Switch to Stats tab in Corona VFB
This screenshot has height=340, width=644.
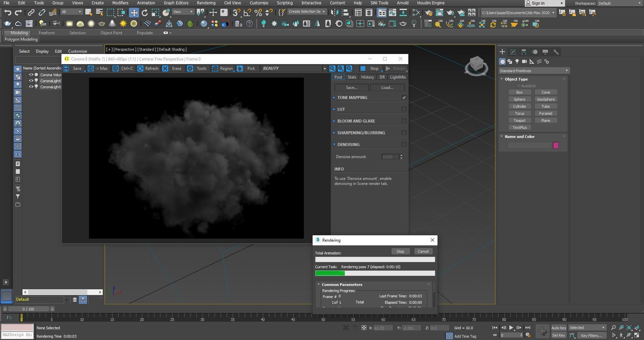pos(352,77)
